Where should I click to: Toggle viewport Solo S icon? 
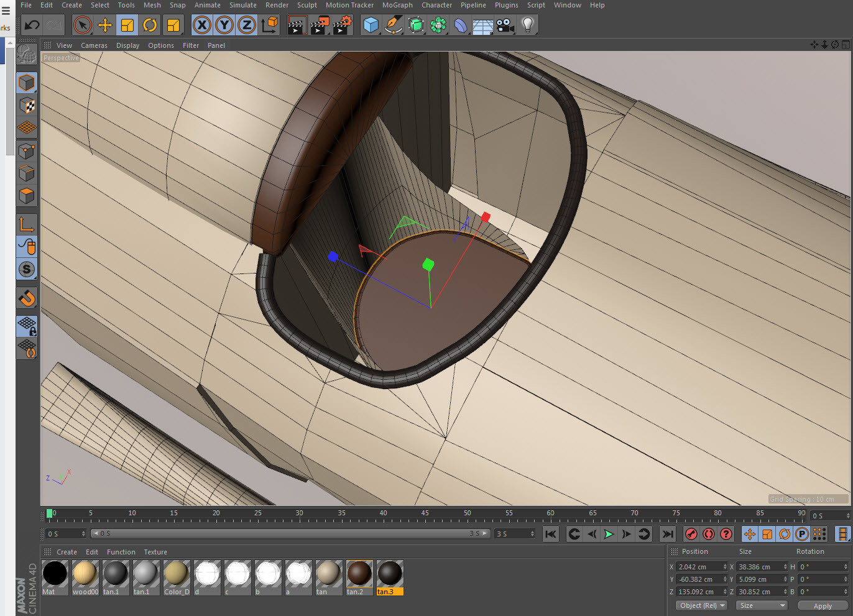[x=27, y=269]
